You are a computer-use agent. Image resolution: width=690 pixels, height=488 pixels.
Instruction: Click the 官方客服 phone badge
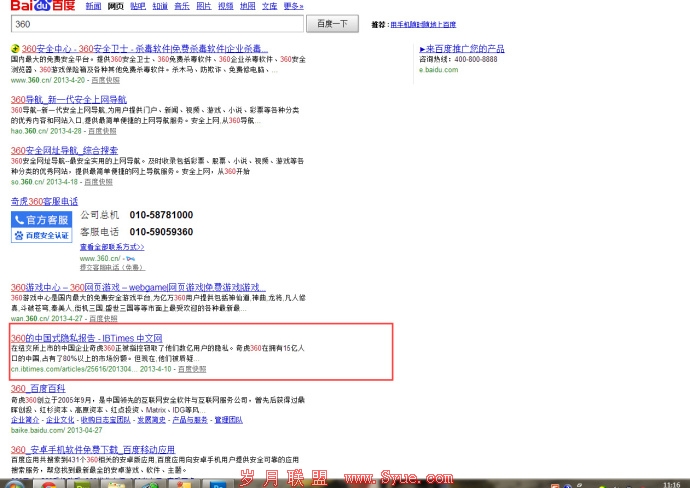(42, 220)
